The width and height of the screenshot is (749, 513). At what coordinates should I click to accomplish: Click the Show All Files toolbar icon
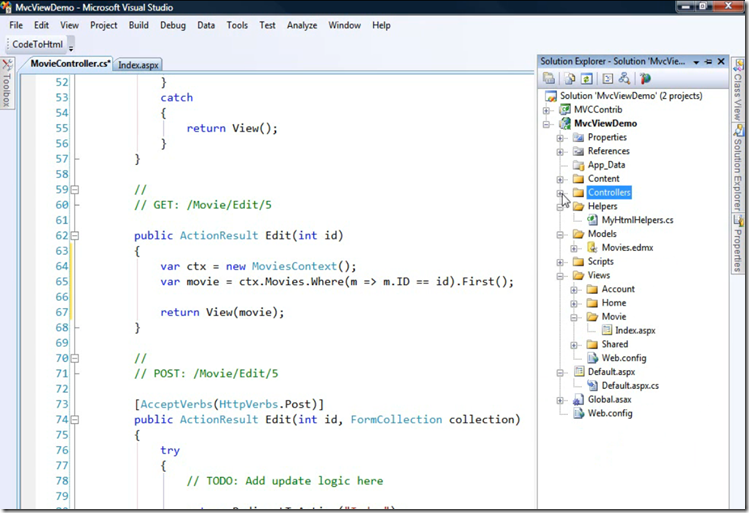click(569, 78)
